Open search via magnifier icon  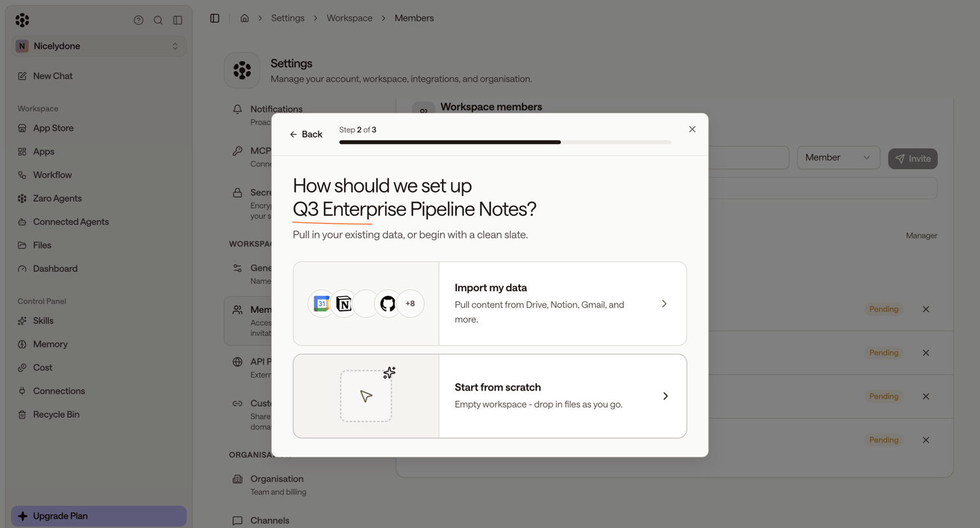pyautogui.click(x=158, y=20)
